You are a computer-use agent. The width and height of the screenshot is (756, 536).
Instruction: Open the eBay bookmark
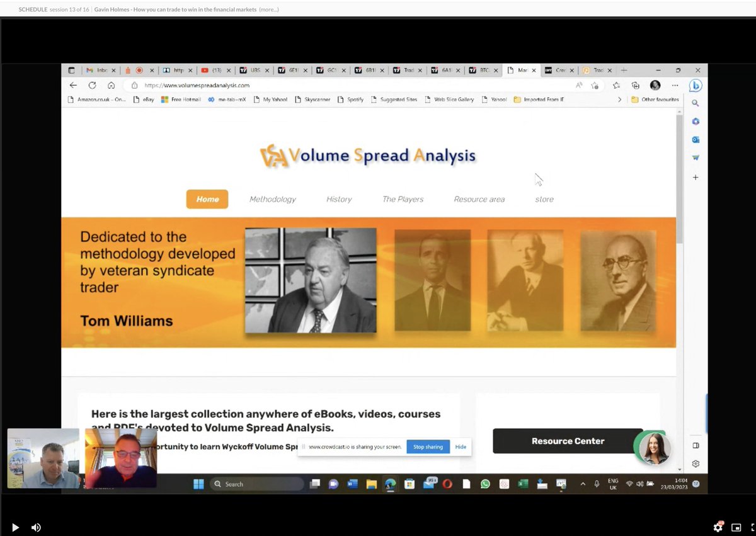[x=144, y=100]
